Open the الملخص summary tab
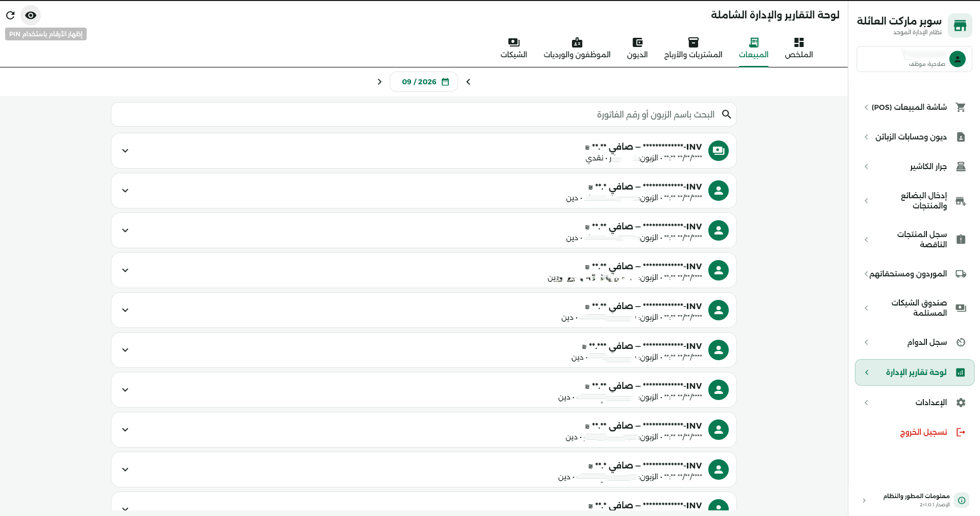Screen dimensions: 980x516 [799, 48]
